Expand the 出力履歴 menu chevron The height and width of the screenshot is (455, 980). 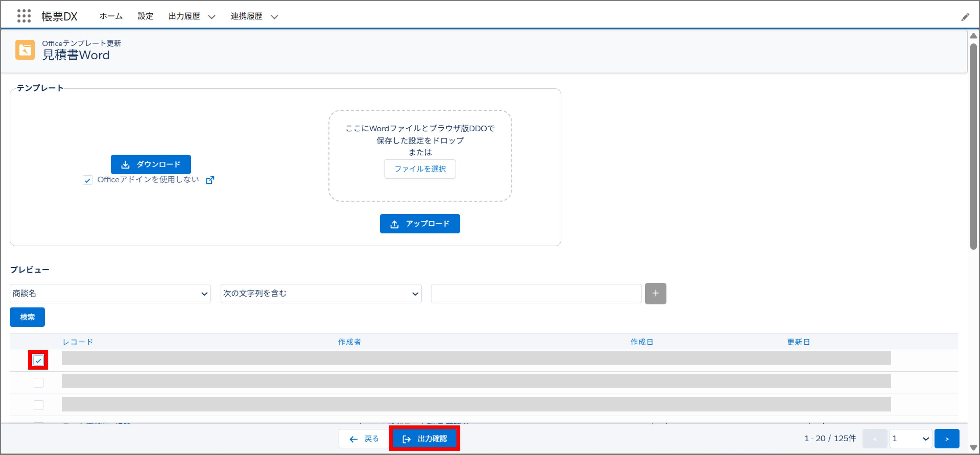click(x=212, y=17)
